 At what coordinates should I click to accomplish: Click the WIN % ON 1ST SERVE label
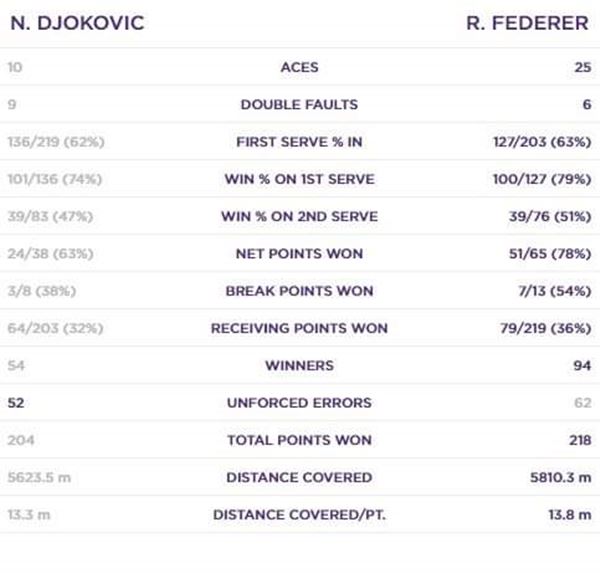[299, 180]
